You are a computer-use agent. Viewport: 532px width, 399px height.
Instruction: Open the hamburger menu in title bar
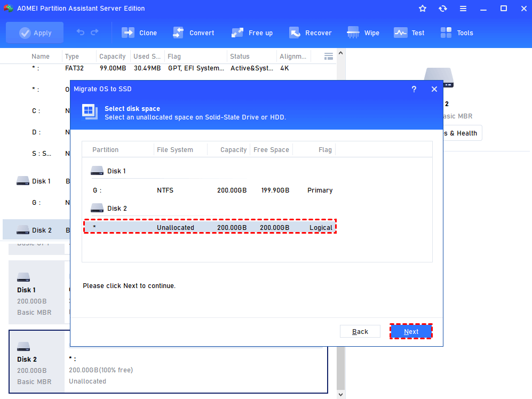[x=463, y=9]
